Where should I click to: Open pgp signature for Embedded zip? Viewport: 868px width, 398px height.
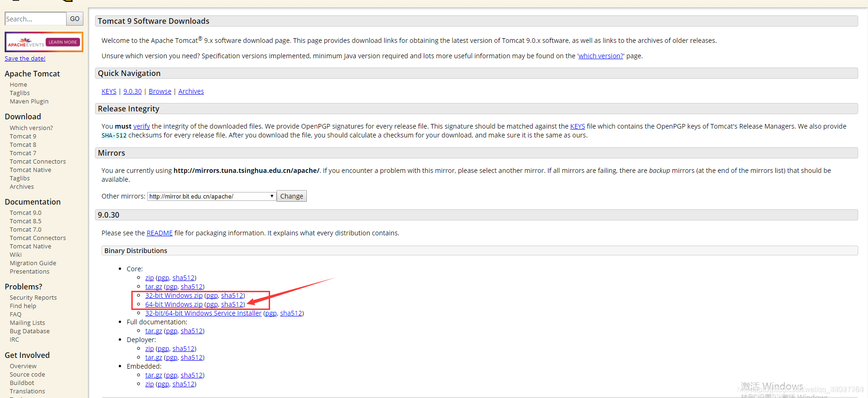(163, 384)
